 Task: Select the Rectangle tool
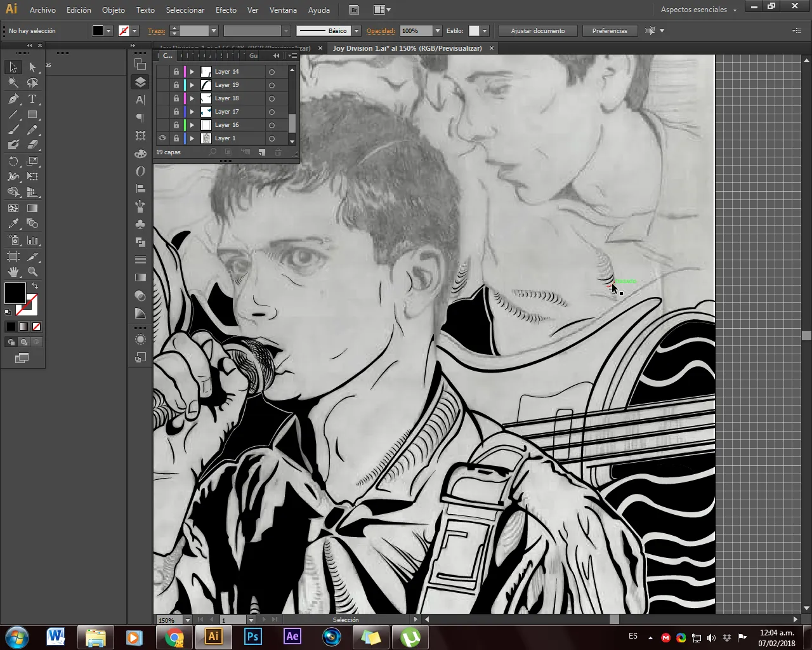pos(32,115)
